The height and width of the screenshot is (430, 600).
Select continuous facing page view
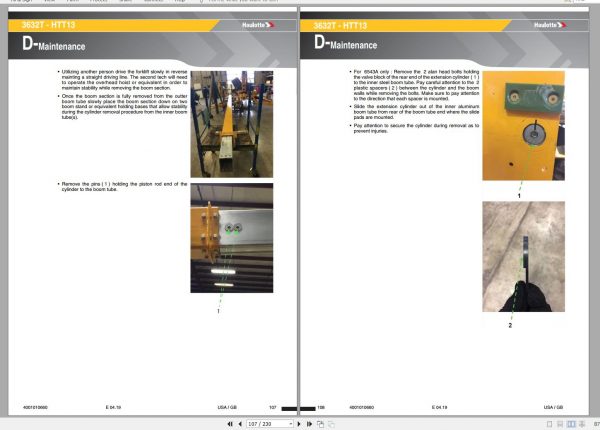(582, 424)
